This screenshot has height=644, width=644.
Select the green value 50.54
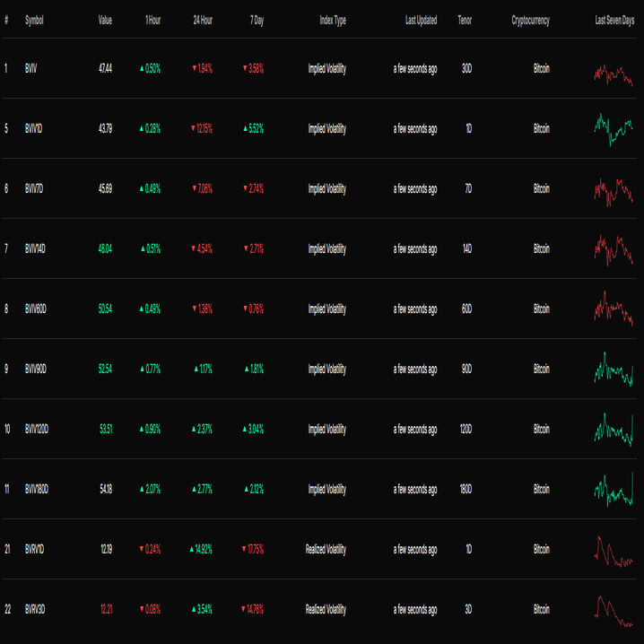coord(105,309)
